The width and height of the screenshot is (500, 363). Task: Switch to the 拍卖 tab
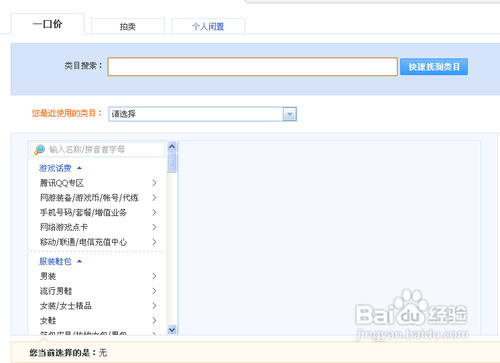128,26
